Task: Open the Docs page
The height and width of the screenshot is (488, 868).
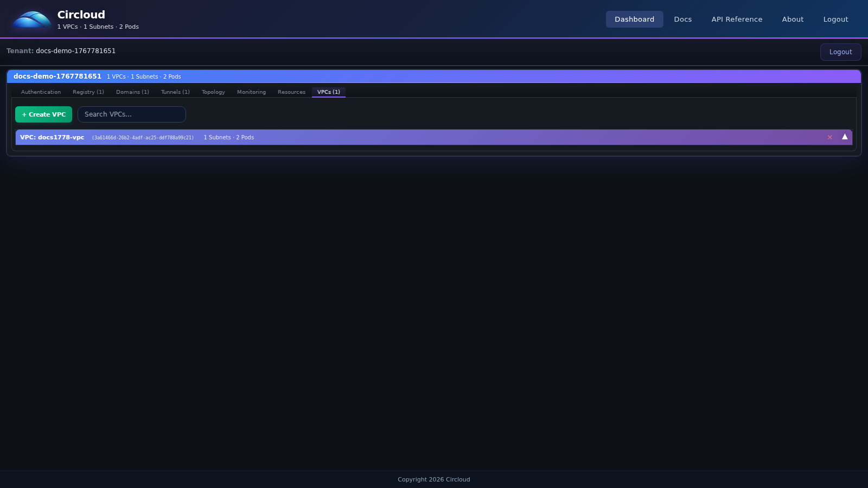Action: pyautogui.click(x=682, y=19)
